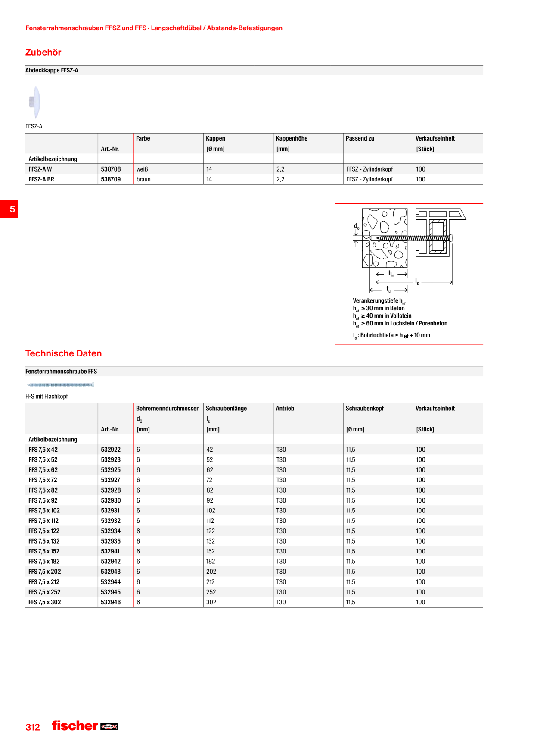Click the Fensterrahmenschraube FFS table title

point(61,371)
